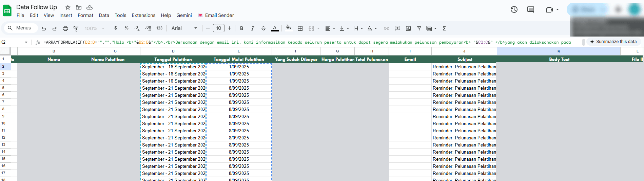This screenshot has width=644, height=181.
Task: Click the document title Data Follow Up
Action: [x=37, y=7]
